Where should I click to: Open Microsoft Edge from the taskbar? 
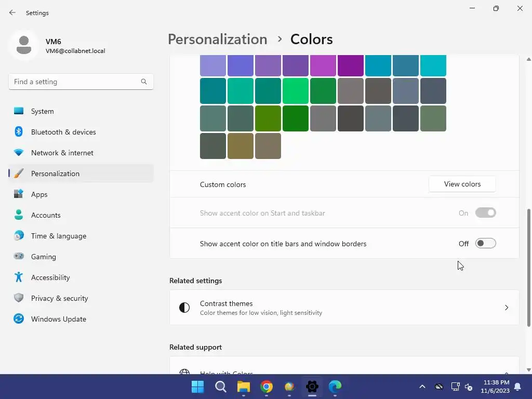(x=335, y=387)
